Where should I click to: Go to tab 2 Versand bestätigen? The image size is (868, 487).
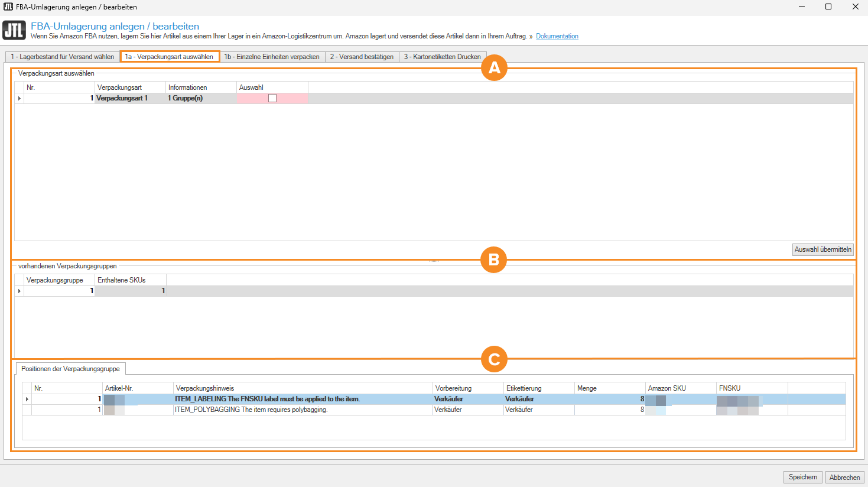[x=362, y=57]
